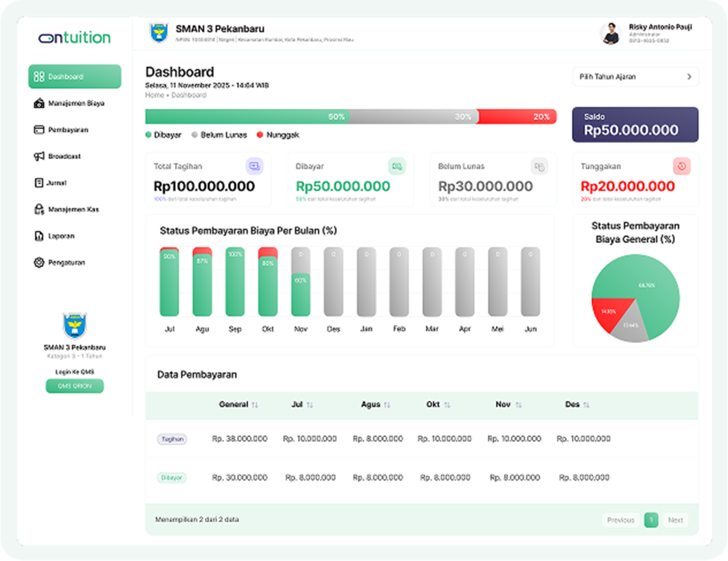Click the Dibayar card money icon

(x=397, y=166)
